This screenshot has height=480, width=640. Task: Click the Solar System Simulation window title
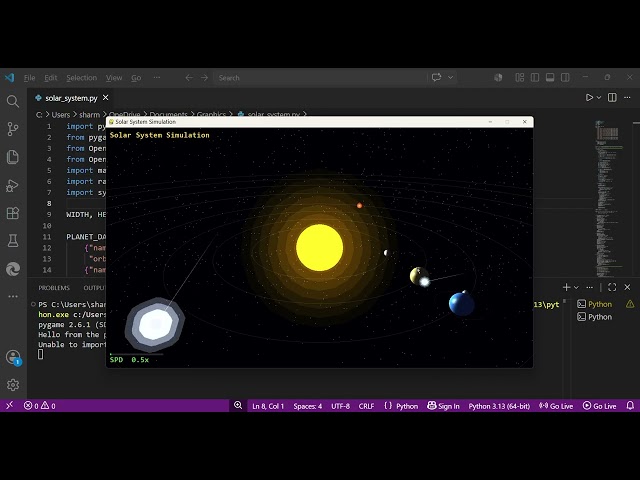[x=146, y=122]
